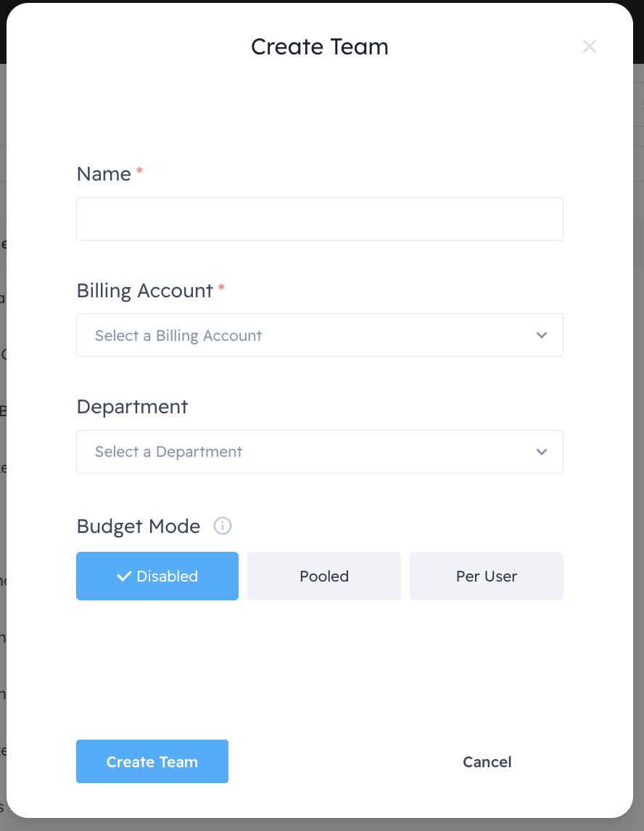Click the Budget Mode info icon
The image size is (644, 831).
coord(223,526)
